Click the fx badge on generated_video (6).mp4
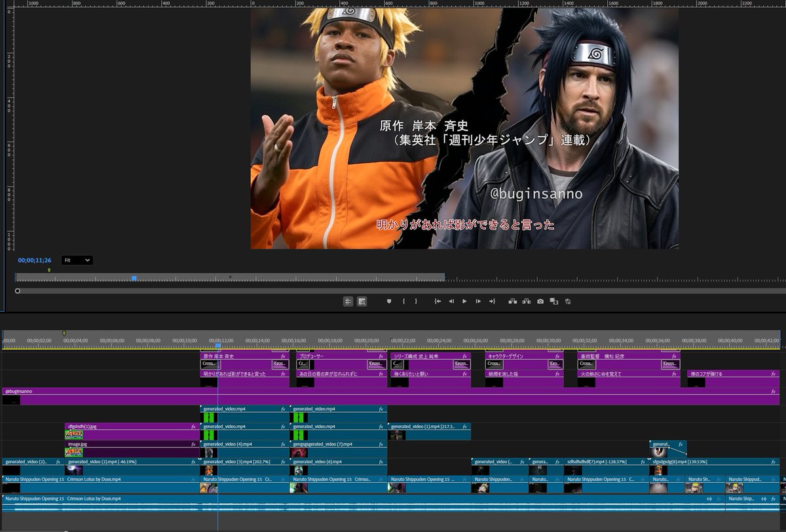The height and width of the screenshot is (532, 786). 381,462
